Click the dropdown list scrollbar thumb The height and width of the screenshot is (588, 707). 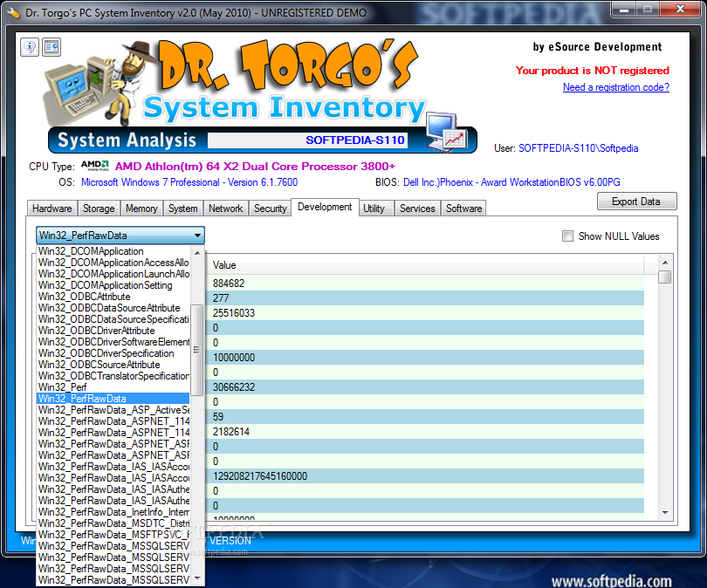[197, 350]
